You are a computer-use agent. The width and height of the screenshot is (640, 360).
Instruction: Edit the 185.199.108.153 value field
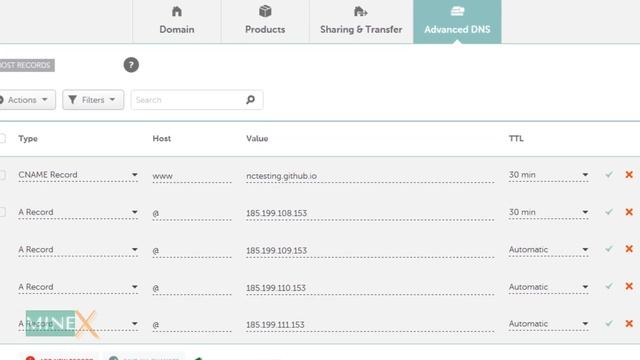click(x=370, y=213)
